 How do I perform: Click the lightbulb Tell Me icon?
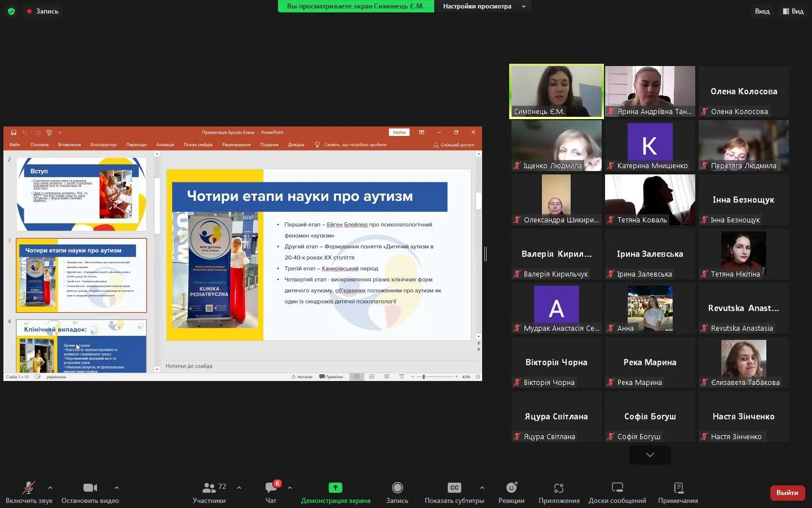(x=317, y=145)
